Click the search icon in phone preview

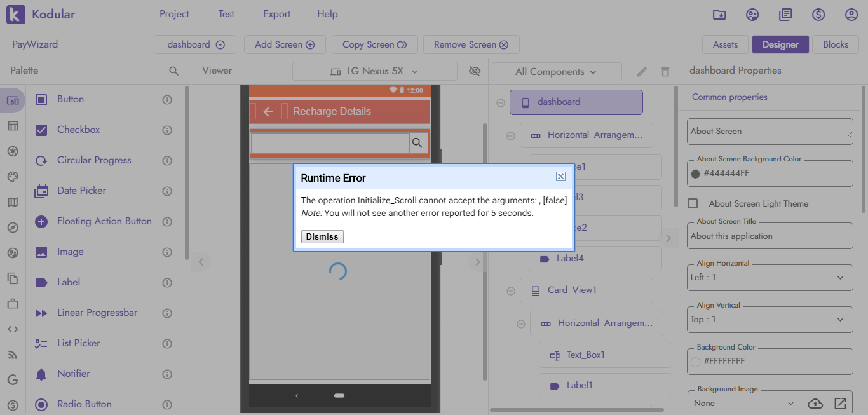tap(417, 143)
